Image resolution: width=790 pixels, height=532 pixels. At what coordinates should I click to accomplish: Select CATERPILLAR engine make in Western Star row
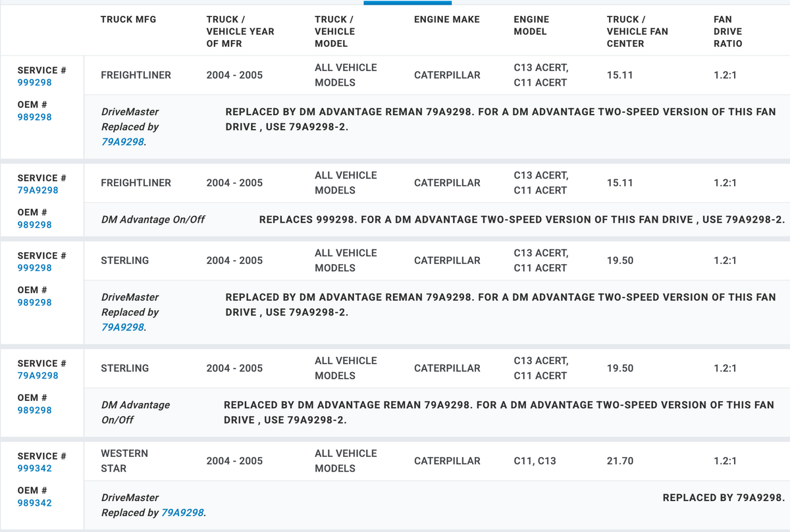[447, 461]
